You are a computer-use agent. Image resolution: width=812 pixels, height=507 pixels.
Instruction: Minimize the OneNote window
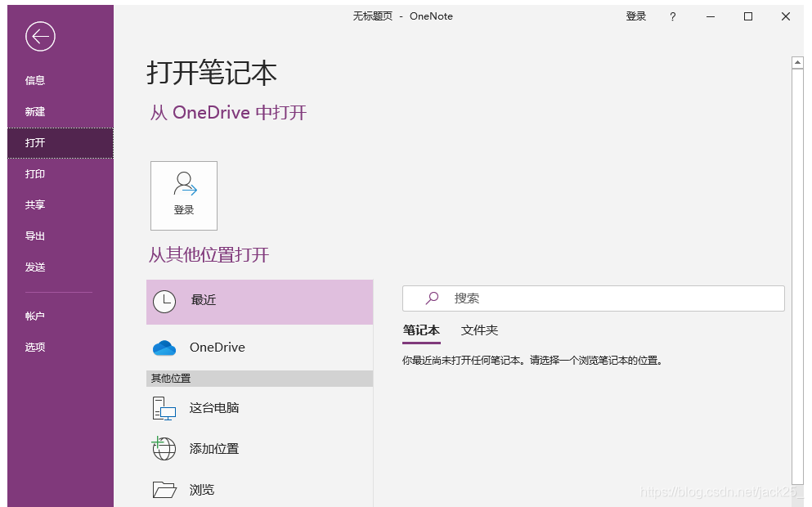(x=711, y=16)
